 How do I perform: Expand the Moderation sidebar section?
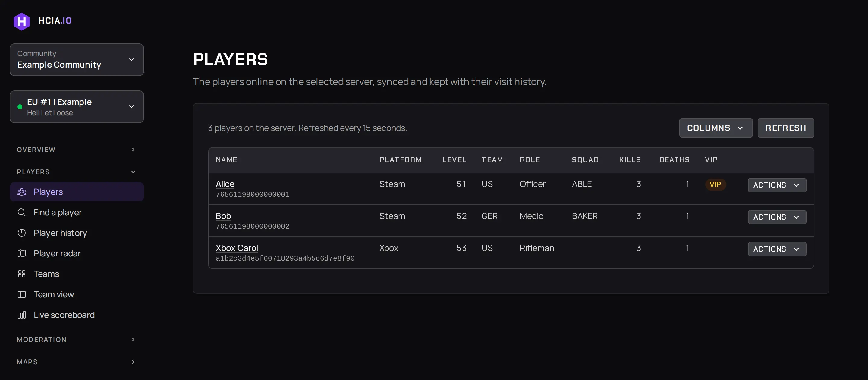click(x=77, y=340)
